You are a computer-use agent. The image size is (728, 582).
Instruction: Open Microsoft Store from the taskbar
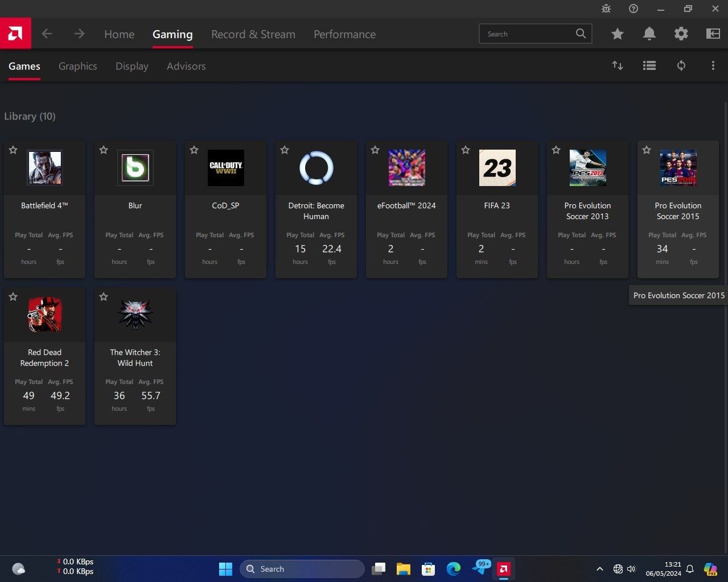point(429,569)
